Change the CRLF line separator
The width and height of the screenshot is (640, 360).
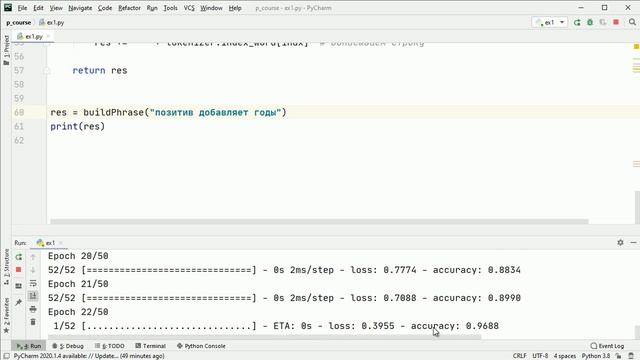pos(519,356)
